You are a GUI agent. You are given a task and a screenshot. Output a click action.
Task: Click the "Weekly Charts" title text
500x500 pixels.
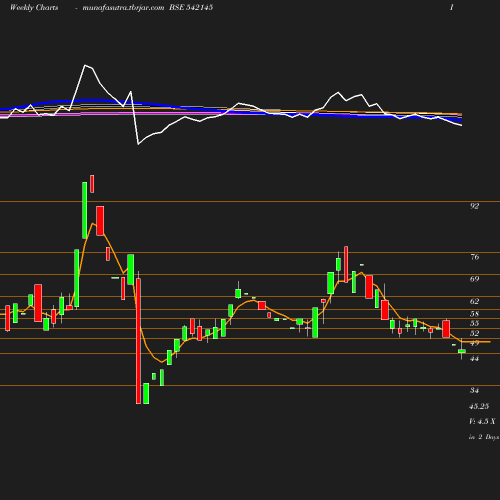click(34, 8)
